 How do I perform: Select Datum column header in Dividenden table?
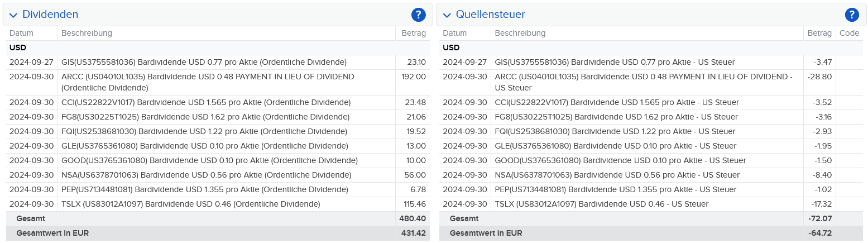coord(21,33)
